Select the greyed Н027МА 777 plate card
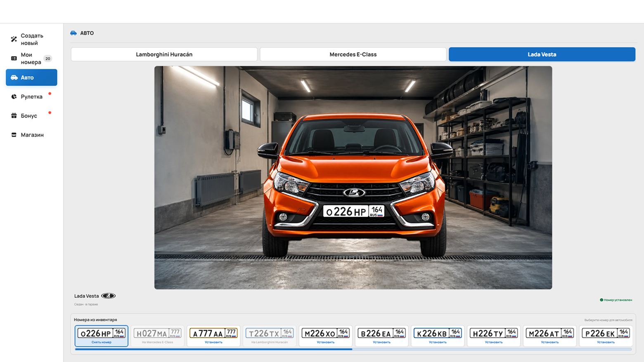The height and width of the screenshot is (362, 644). [x=157, y=336]
